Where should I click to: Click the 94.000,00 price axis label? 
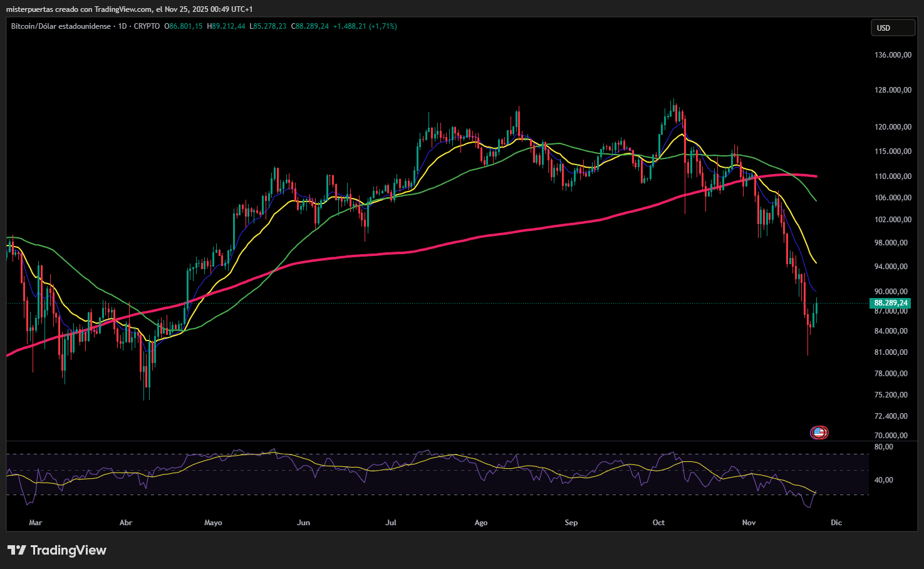(891, 267)
